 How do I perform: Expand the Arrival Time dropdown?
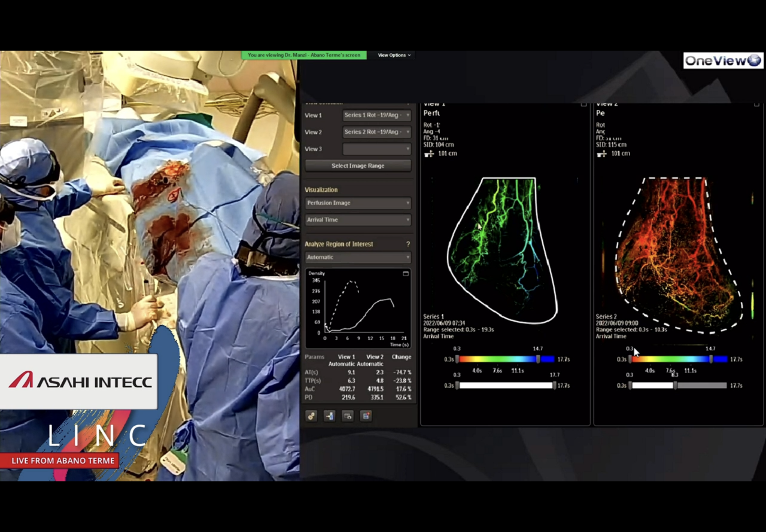pos(358,220)
